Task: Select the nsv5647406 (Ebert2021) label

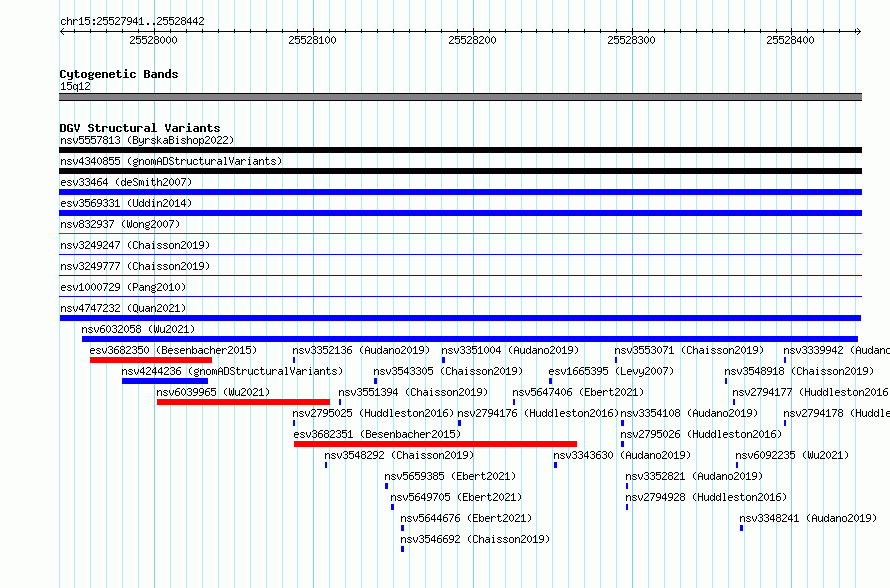Action: point(578,392)
